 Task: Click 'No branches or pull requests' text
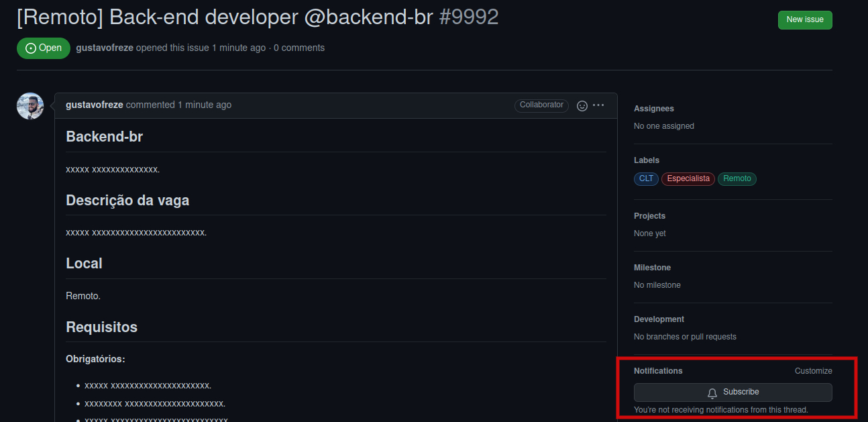click(685, 337)
